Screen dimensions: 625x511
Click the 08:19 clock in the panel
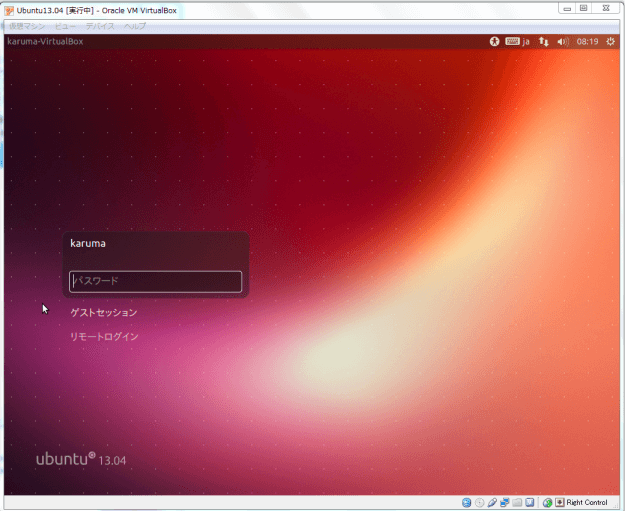pyautogui.click(x=587, y=42)
